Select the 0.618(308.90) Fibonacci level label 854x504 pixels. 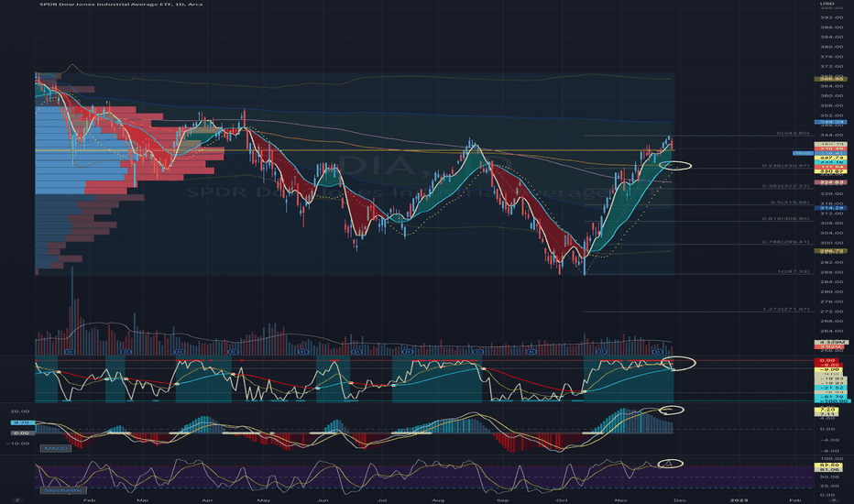pos(786,219)
